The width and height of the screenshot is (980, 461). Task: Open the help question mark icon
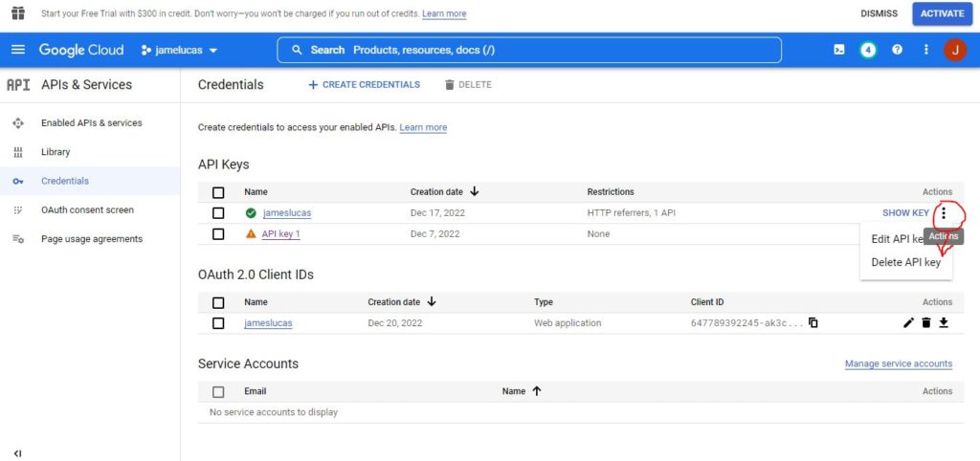(897, 50)
